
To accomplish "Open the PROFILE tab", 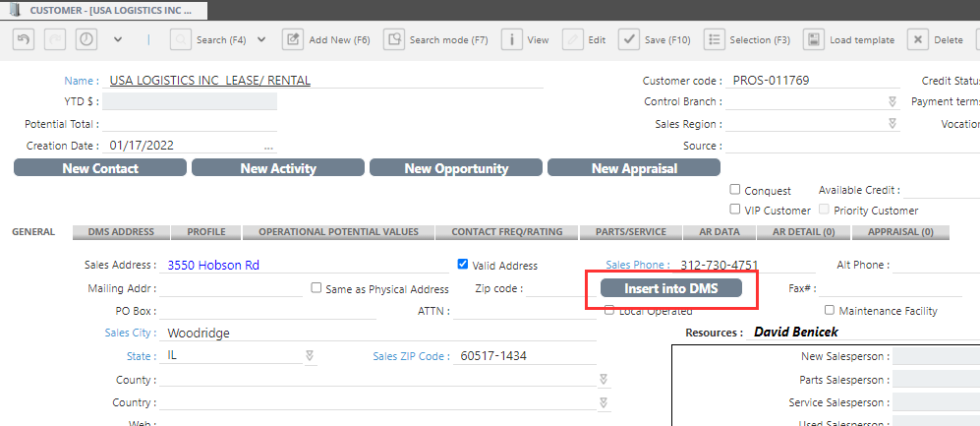I will pyautogui.click(x=206, y=232).
